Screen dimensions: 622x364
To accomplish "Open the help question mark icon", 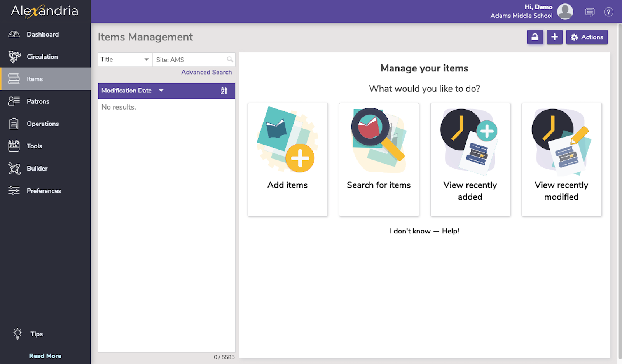I will click(x=608, y=12).
